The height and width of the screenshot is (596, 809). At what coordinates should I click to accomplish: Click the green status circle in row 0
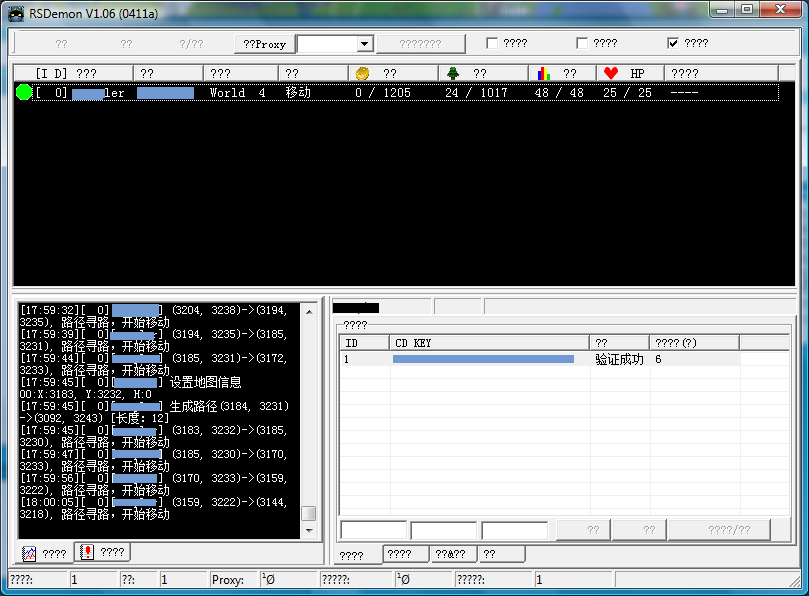pos(24,92)
